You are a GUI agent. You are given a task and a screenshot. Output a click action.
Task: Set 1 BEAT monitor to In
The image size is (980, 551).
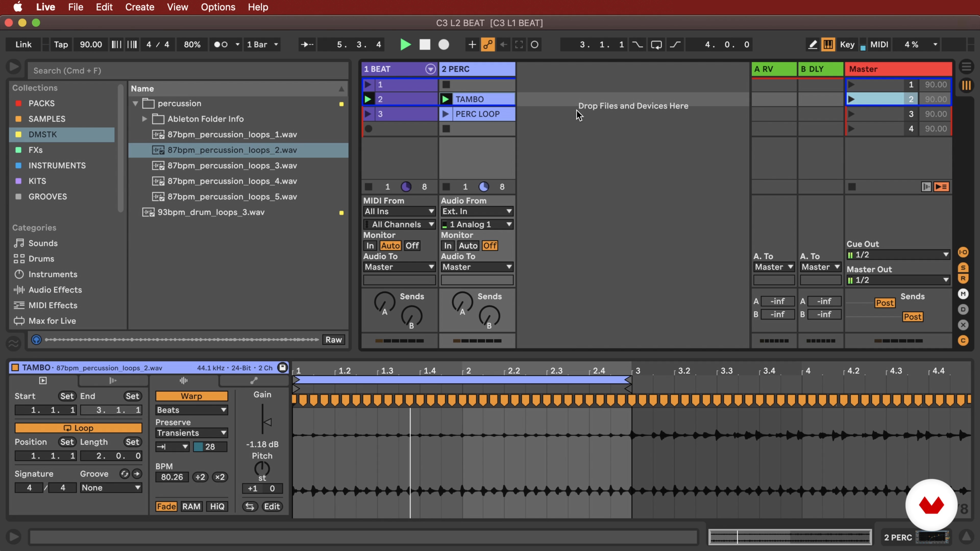pos(370,246)
